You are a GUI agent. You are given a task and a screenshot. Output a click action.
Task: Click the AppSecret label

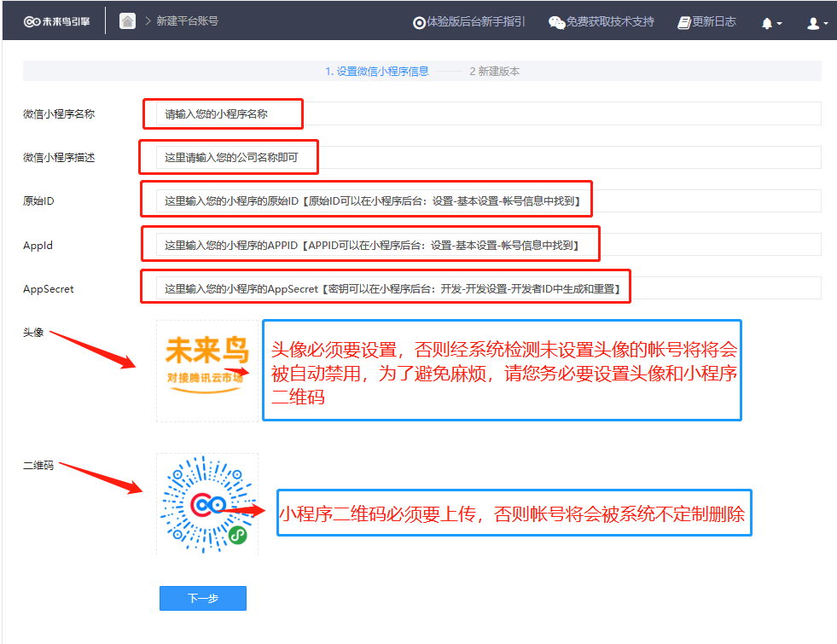[48, 288]
